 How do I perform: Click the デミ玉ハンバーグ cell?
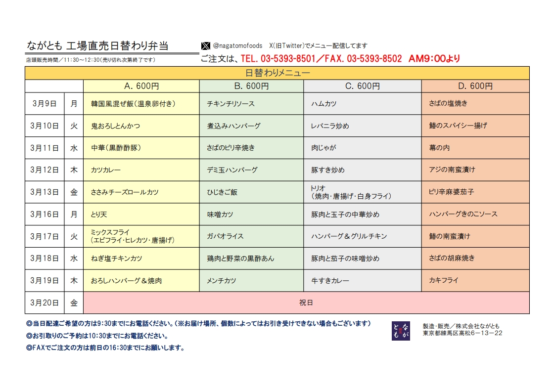(x=251, y=170)
